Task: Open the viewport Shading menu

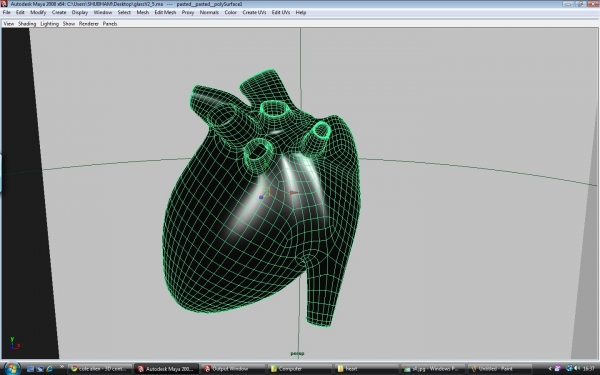Action: pos(27,24)
